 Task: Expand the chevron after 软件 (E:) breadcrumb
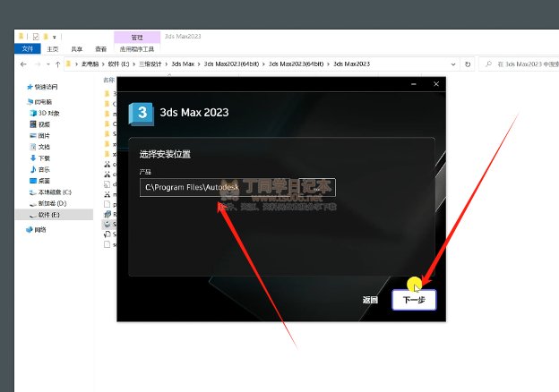[x=134, y=64]
